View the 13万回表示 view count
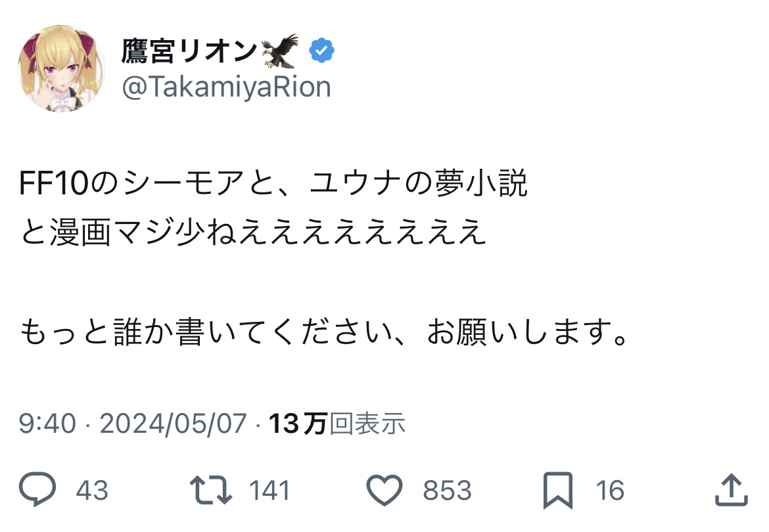769x532 pixels. [337, 424]
